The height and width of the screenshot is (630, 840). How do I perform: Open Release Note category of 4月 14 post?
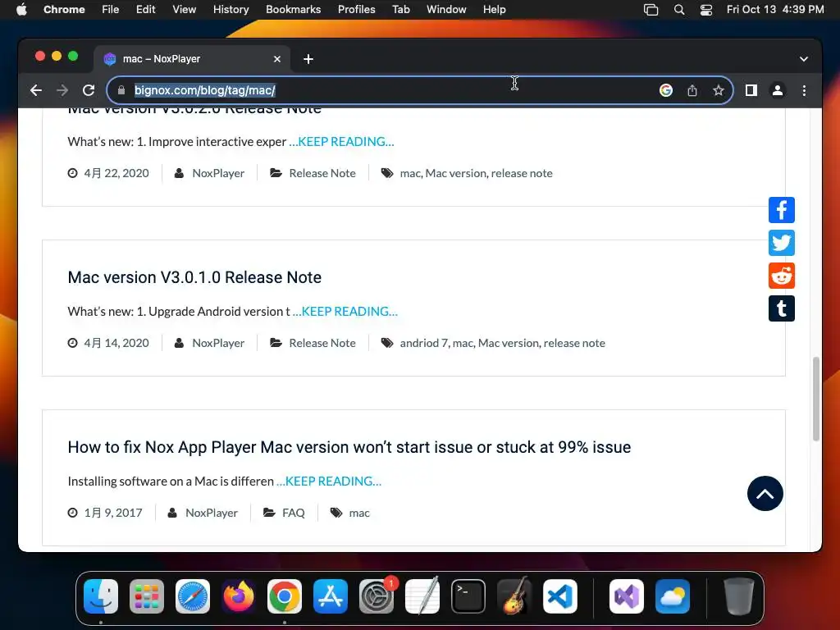322,343
